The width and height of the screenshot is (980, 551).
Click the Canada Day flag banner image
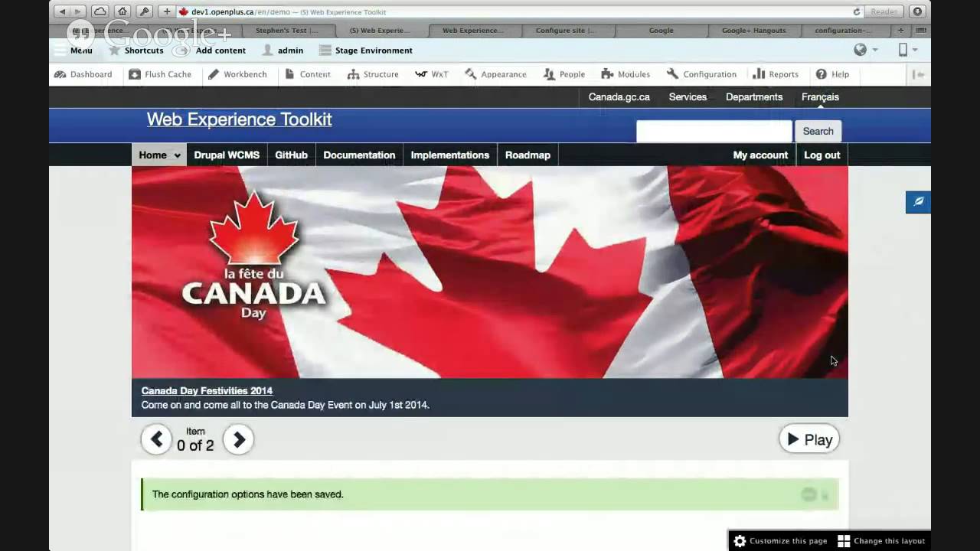490,272
